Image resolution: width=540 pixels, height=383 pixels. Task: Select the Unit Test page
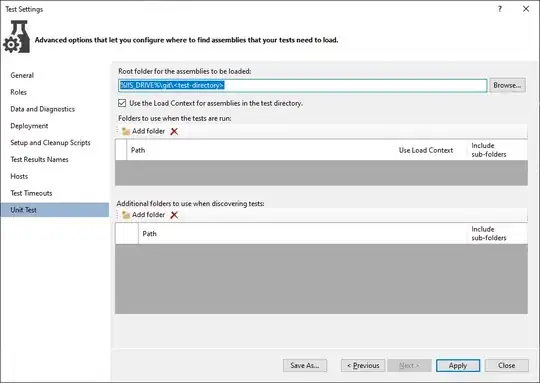pyautogui.click(x=55, y=210)
